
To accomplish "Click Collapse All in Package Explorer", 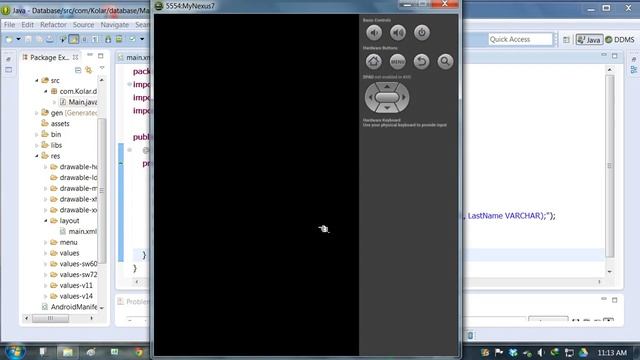I will coord(78,70).
